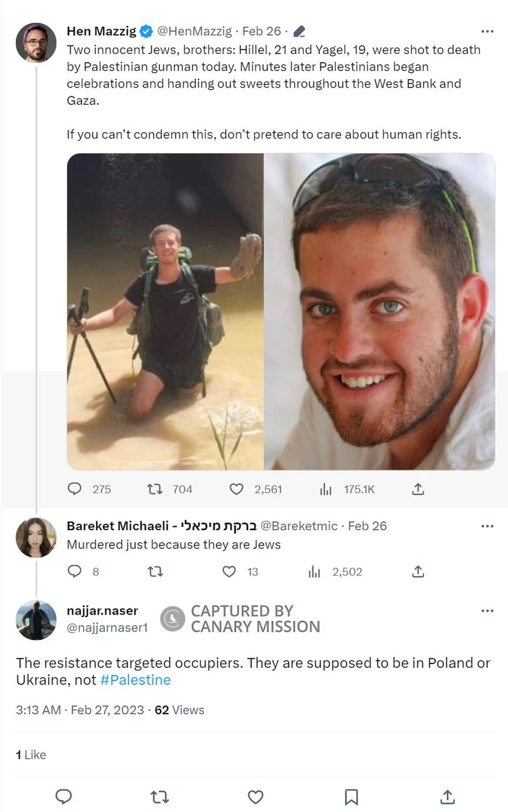Open the #Palestine hashtag link
This screenshot has height=812, width=508.
(135, 680)
